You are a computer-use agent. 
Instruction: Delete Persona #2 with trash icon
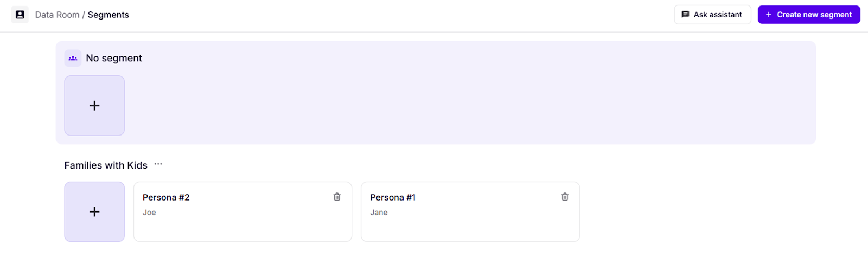[337, 197]
